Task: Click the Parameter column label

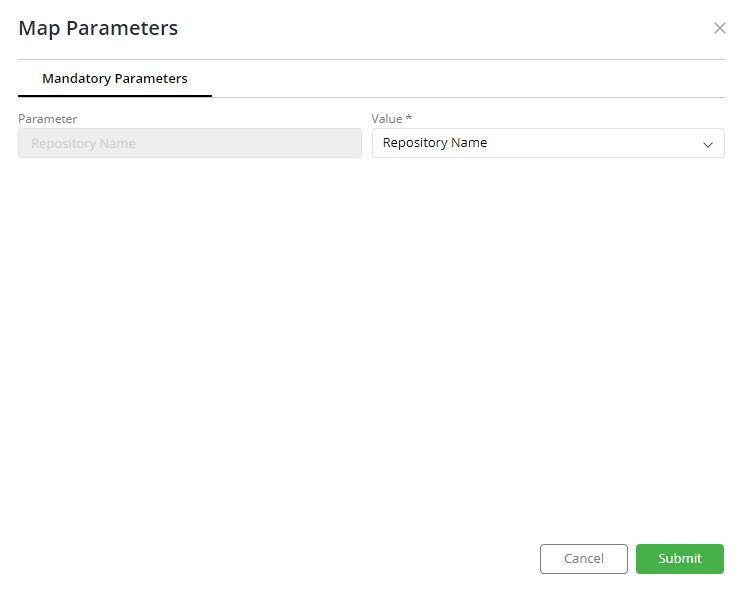Action: [x=48, y=119]
